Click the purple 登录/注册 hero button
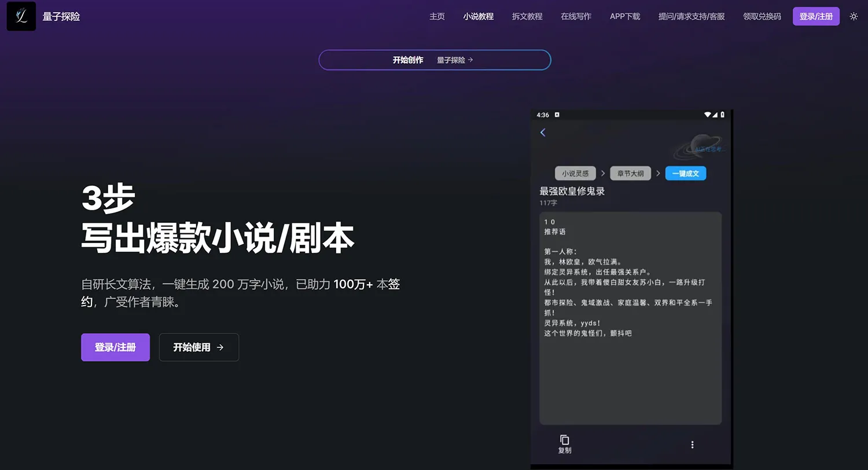 115,347
